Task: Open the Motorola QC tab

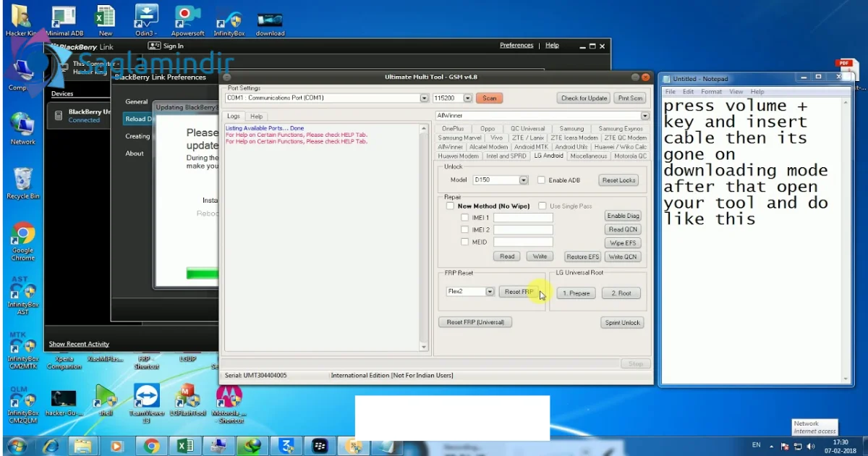Action: [x=629, y=156]
